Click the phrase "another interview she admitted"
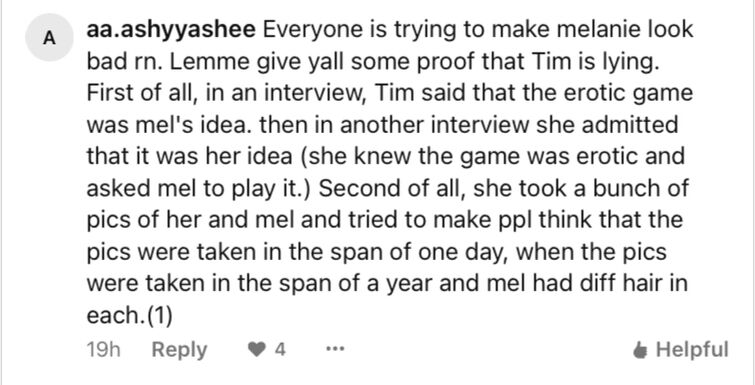This screenshot has height=385, width=755. click(x=508, y=125)
